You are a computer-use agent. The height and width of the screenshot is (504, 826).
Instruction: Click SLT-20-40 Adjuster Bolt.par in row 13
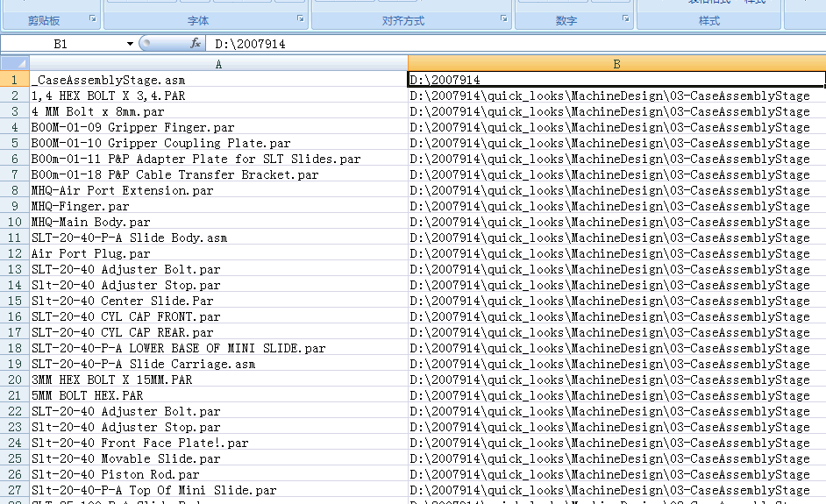pos(218,269)
